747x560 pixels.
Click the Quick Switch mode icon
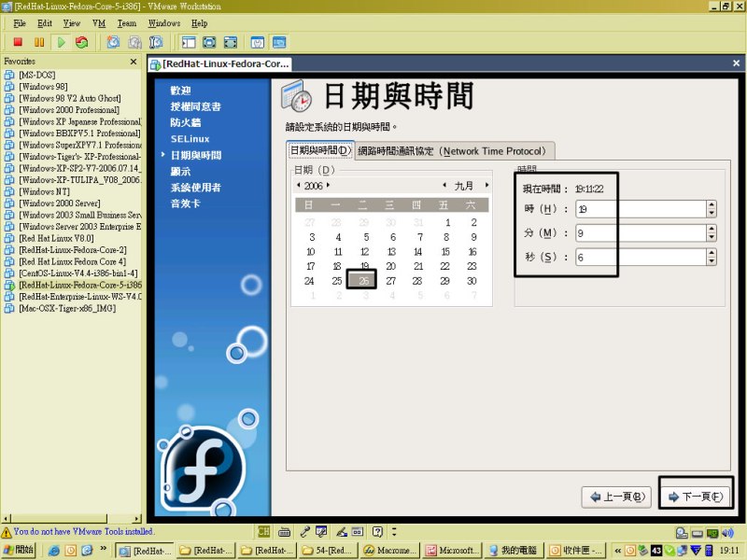pos(231,42)
